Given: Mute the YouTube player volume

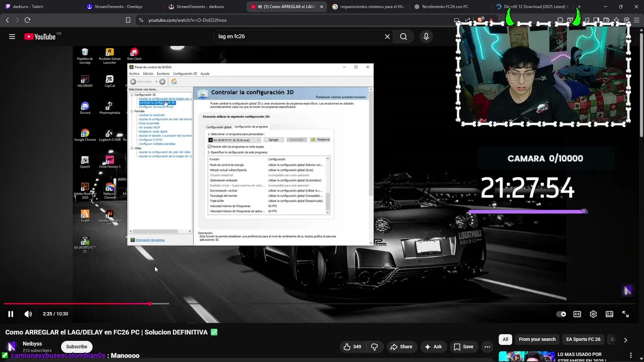Looking at the screenshot, I should (28, 314).
